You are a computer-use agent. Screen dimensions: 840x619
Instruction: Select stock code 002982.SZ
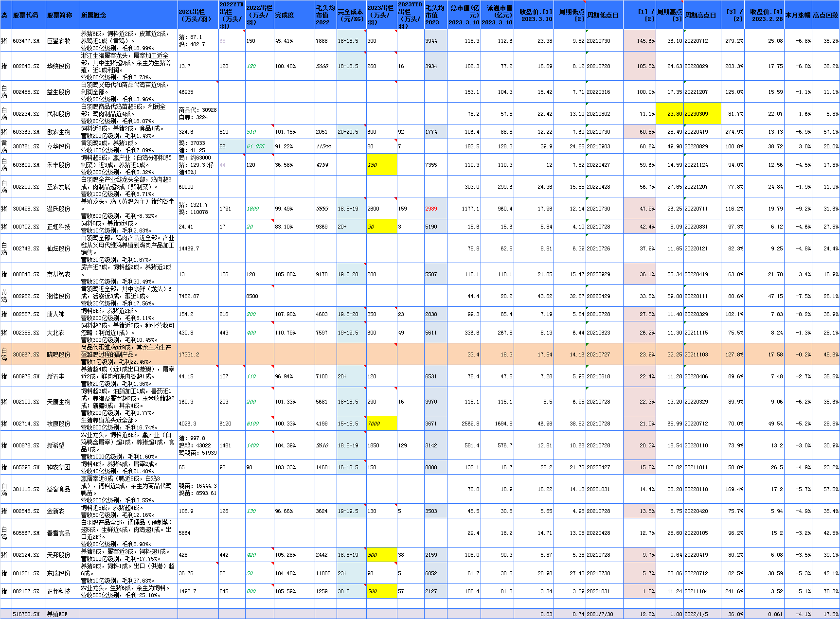point(26,296)
